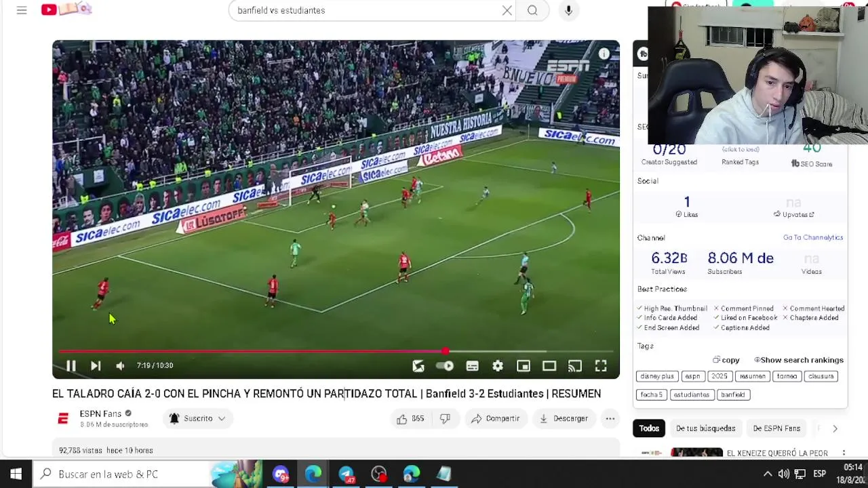Click the magnifier search button
The width and height of the screenshot is (868, 488).
pyautogui.click(x=532, y=10)
